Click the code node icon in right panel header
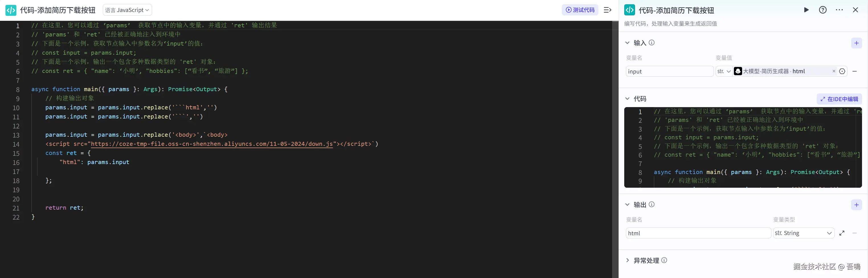 tap(629, 10)
